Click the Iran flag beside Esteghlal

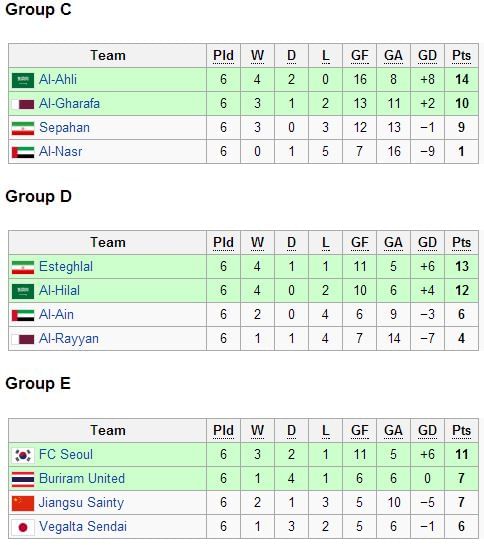[x=23, y=267]
